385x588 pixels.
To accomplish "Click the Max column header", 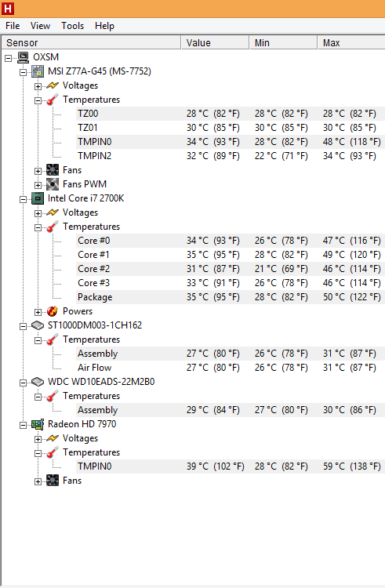I will coord(351,43).
